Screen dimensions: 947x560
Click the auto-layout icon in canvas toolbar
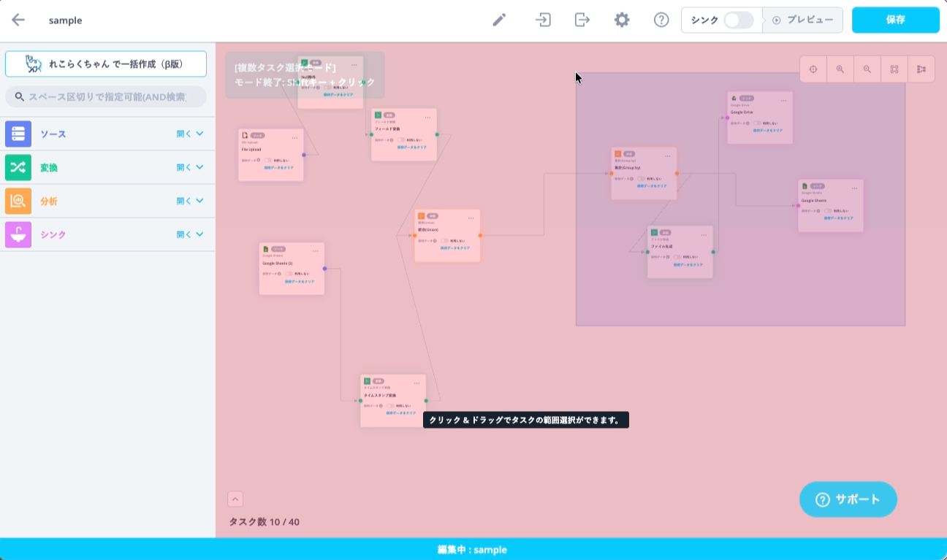point(921,69)
